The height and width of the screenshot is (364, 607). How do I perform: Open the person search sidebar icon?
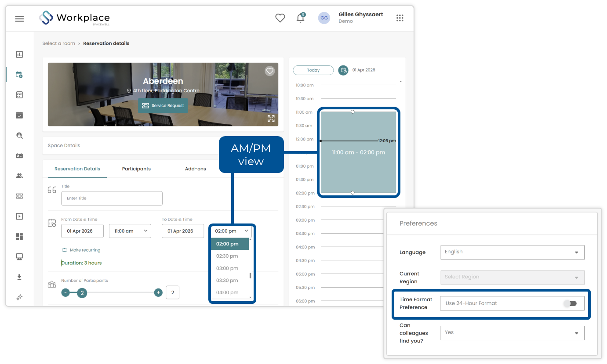[x=19, y=136]
